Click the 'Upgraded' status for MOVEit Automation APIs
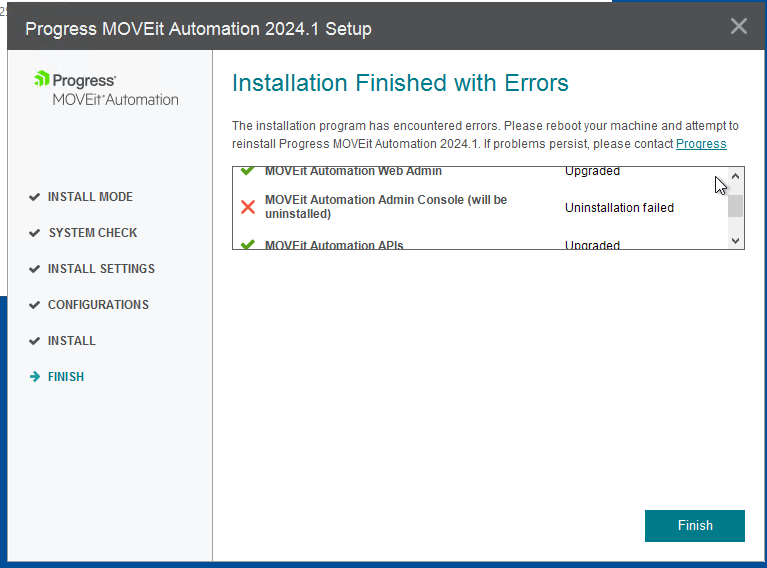 click(x=592, y=245)
